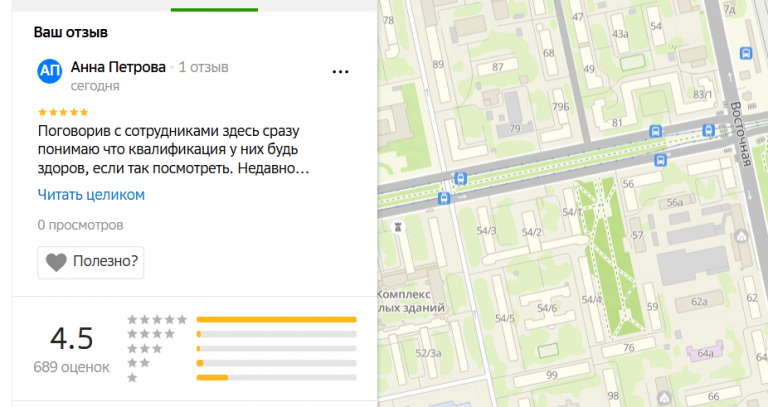Viewport: 768px width, 407px height.
Task: Click building number 57 on map
Action: pos(637,236)
